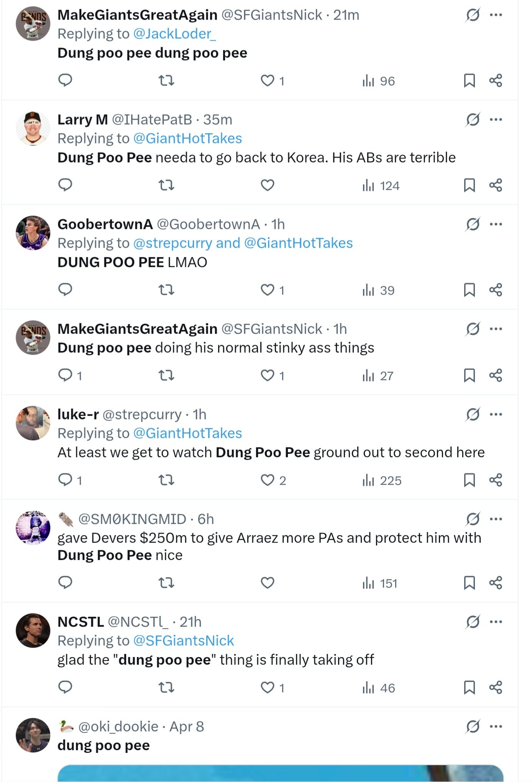
Task: Repost GoobertownA's DUNG POO PEE LMAO tweet
Action: click(166, 290)
